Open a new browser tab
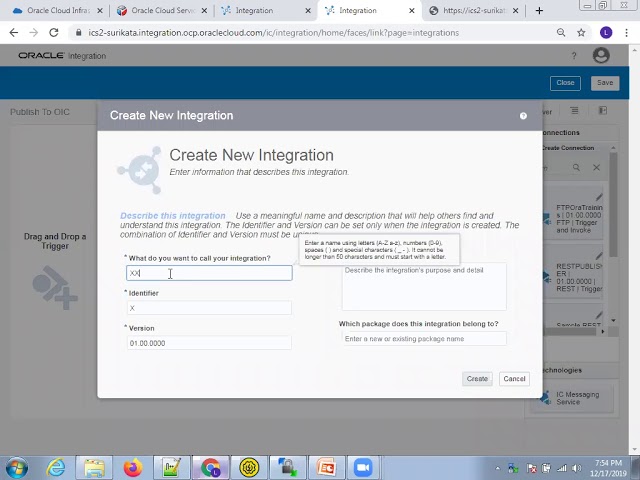Image resolution: width=640 pixels, height=480 pixels. tap(539, 11)
